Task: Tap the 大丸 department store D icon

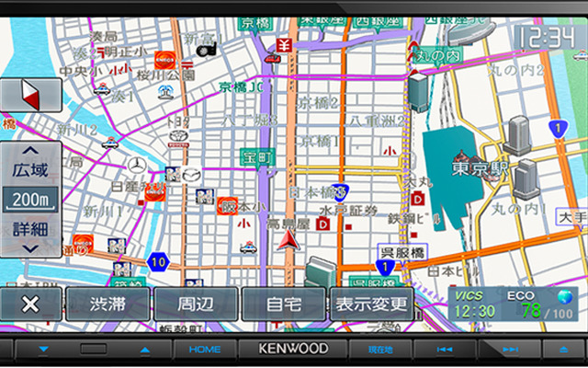Action: coord(417,199)
